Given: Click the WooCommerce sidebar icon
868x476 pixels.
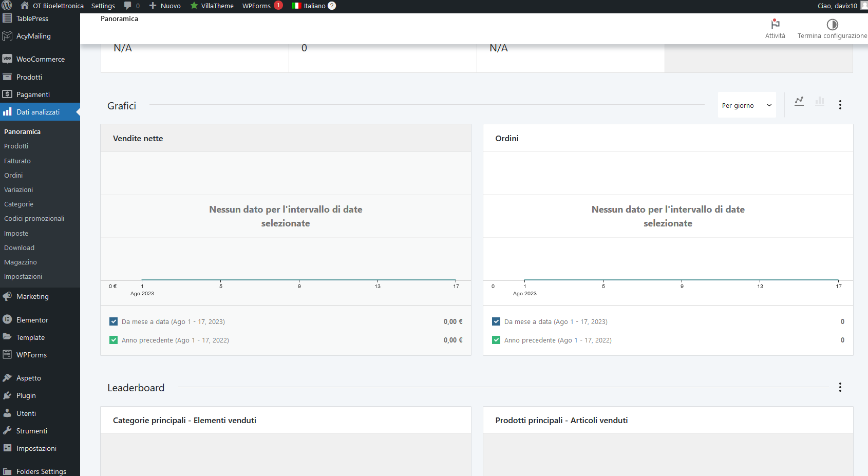Looking at the screenshot, I should (7, 59).
